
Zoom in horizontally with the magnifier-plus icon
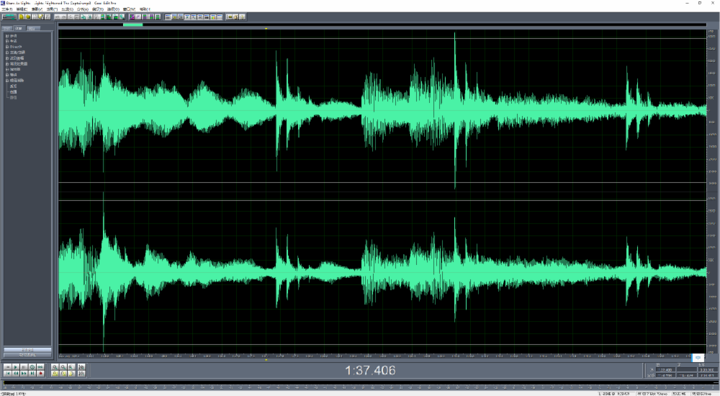pyautogui.click(x=55, y=367)
